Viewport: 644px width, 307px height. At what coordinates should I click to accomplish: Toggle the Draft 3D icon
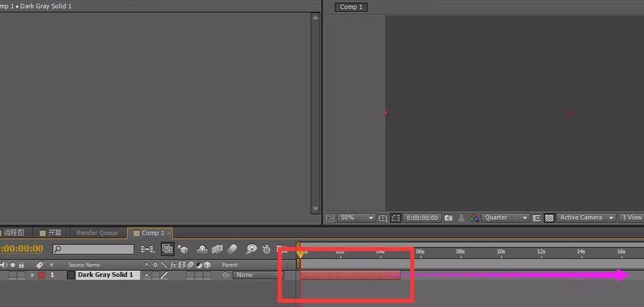182,249
